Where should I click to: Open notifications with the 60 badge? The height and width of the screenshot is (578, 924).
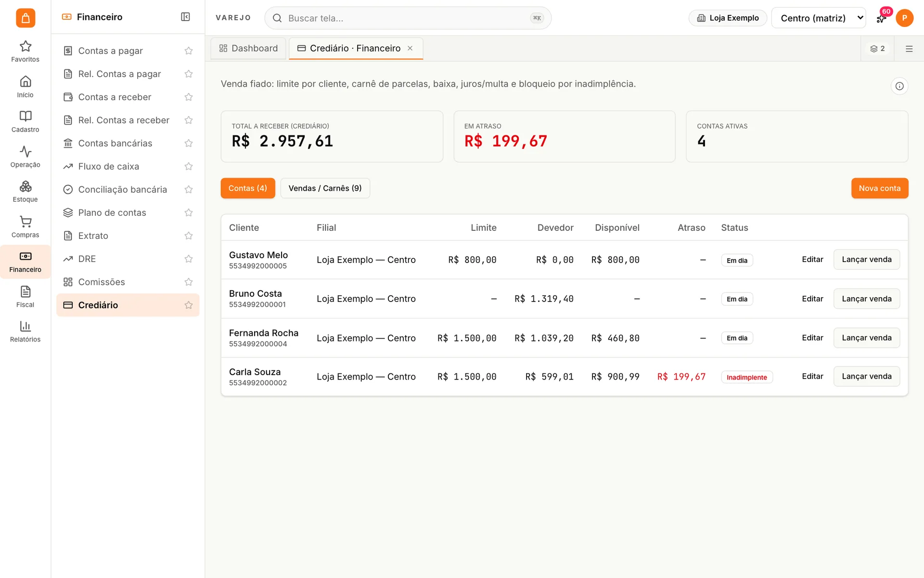pos(882,17)
